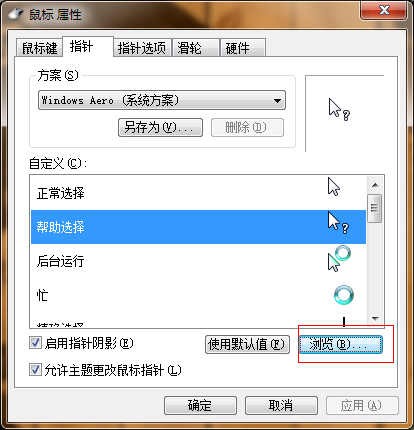Click the cursor list scroll-up arrow

pos(375,185)
